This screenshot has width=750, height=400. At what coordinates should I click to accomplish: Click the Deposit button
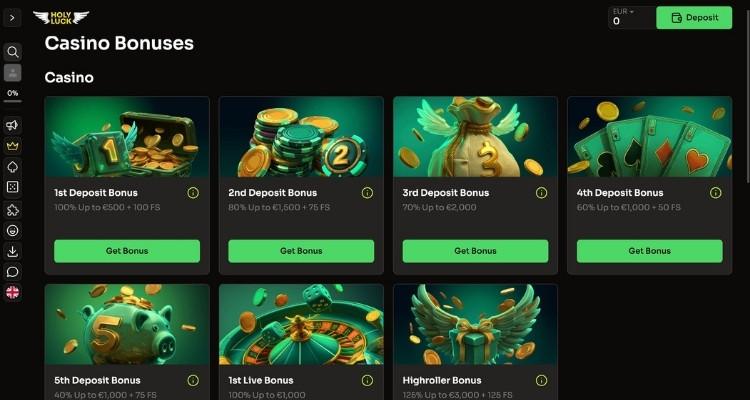(x=694, y=18)
